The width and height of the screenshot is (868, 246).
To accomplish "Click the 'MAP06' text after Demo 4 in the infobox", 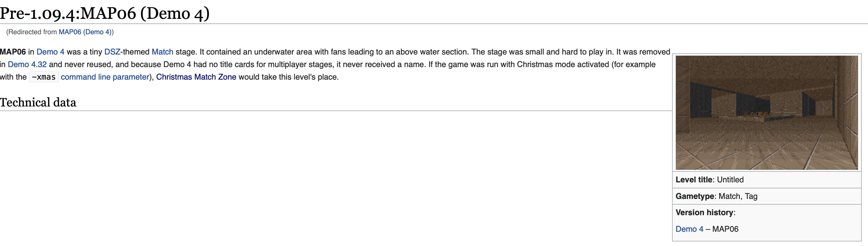I will click(725, 229).
